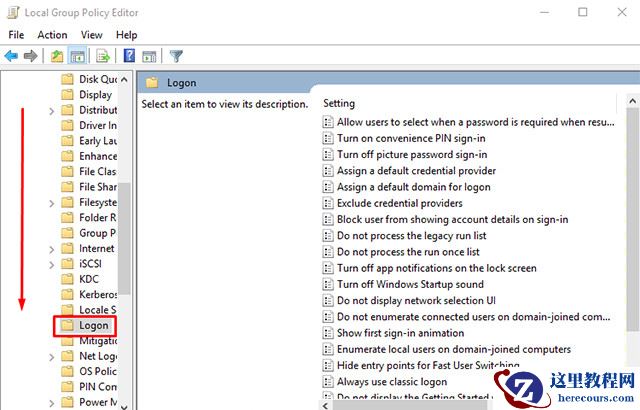640x410 pixels.
Task: Open the View menu
Action: (x=91, y=35)
